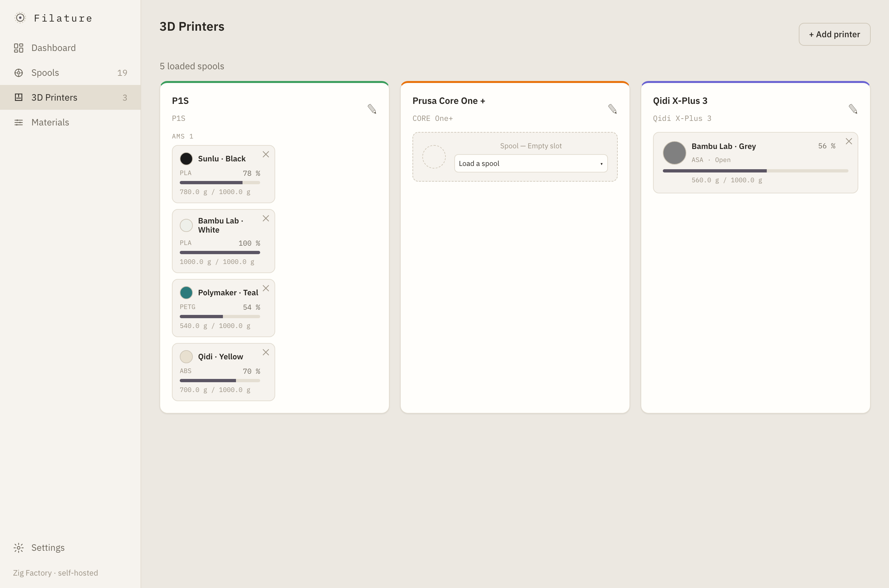Click the Filature logo icon
The height and width of the screenshot is (588, 889).
point(20,18)
